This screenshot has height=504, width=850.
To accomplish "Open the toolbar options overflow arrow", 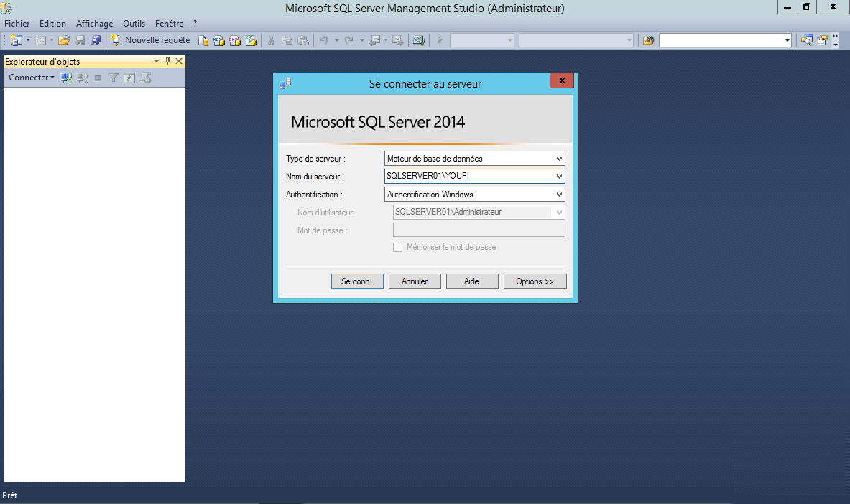I will (x=836, y=41).
